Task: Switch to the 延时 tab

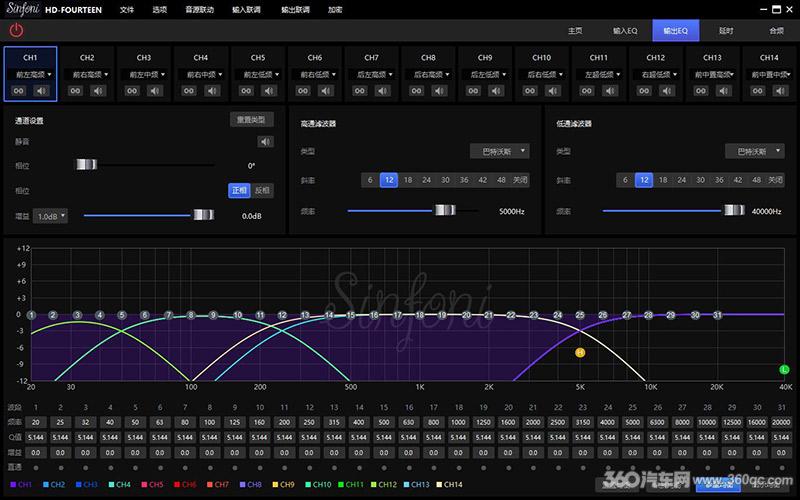Action: point(726,31)
